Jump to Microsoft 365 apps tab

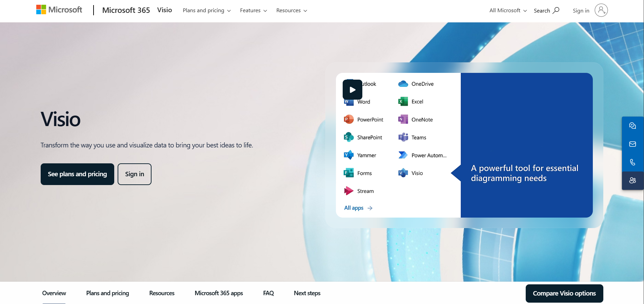tap(219, 293)
